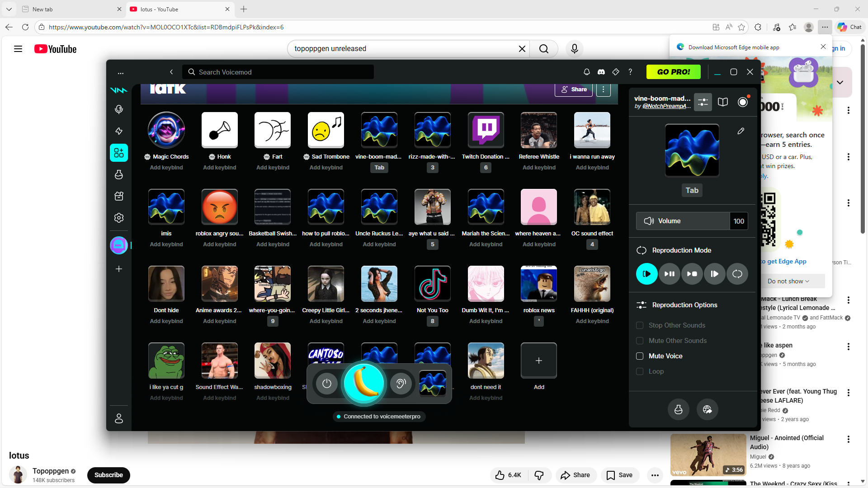
Task: Click the Volume slider bar
Action: click(x=683, y=221)
